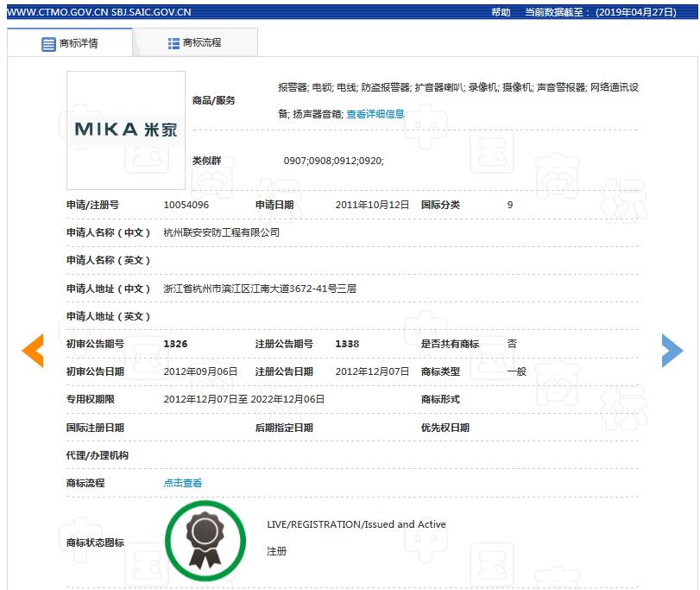Click 点击查看 to view trademark process
Viewport: 700px width, 590px height.
coord(184,483)
